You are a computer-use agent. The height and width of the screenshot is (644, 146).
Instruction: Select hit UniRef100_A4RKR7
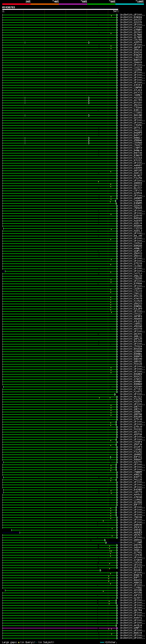click(131, 165)
